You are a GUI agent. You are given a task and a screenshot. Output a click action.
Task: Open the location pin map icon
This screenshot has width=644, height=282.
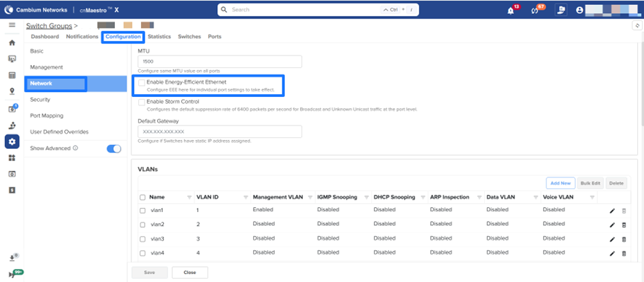pos(12,91)
